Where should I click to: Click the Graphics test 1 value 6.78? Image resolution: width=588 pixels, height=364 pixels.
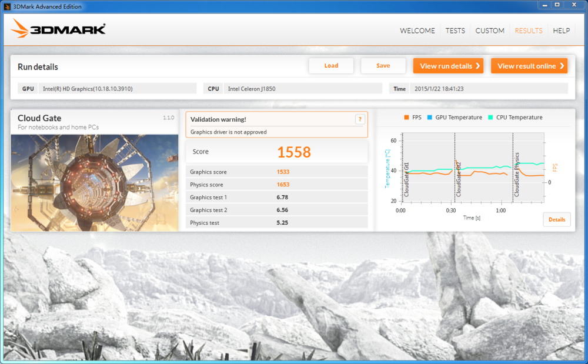(282, 198)
